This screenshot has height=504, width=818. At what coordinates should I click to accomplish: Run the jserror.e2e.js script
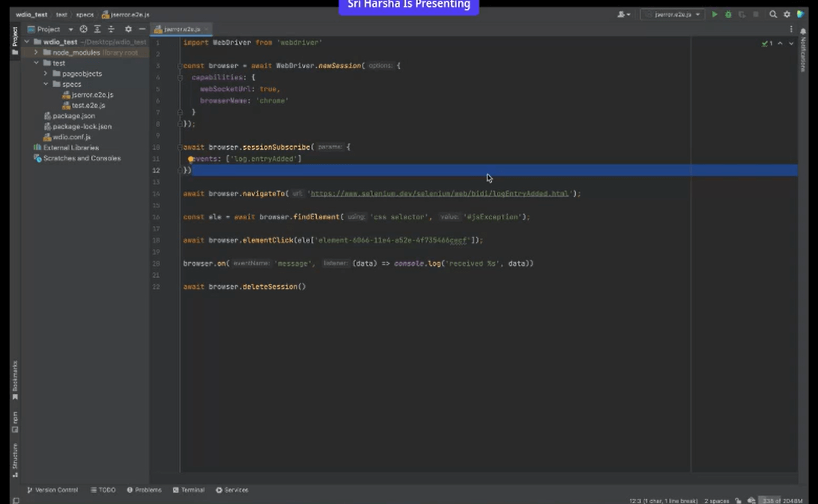(x=714, y=14)
